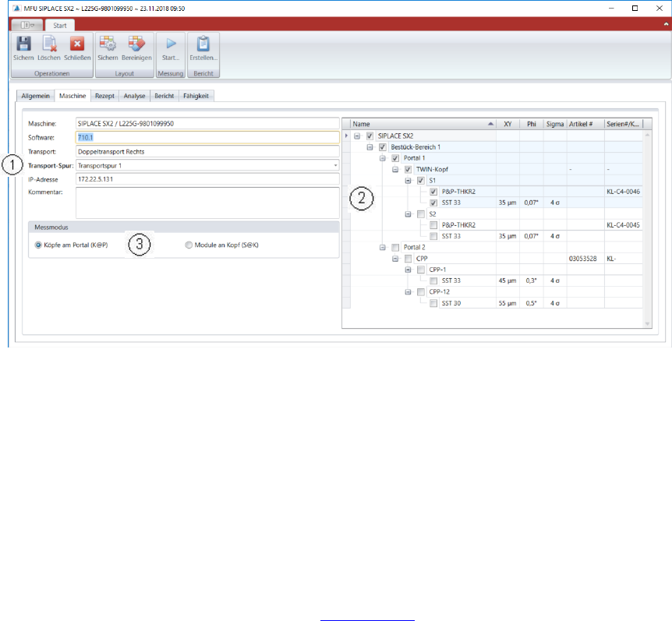Click the Phi column header
This screenshot has height=621, width=672.
coord(532,124)
